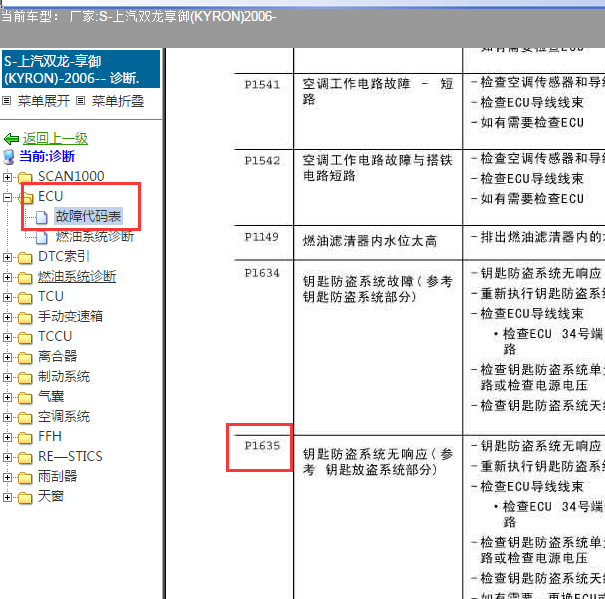Select the ECU tree label
605x599 pixels.
50,196
